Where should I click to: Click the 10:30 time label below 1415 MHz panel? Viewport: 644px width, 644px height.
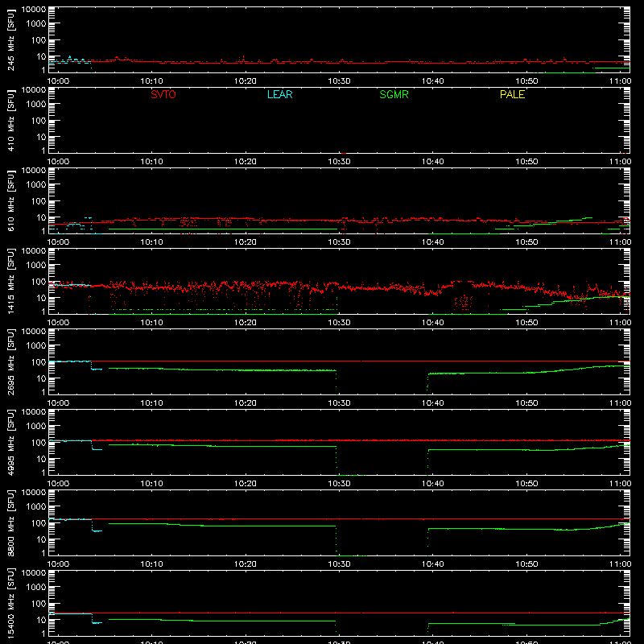[339, 323]
